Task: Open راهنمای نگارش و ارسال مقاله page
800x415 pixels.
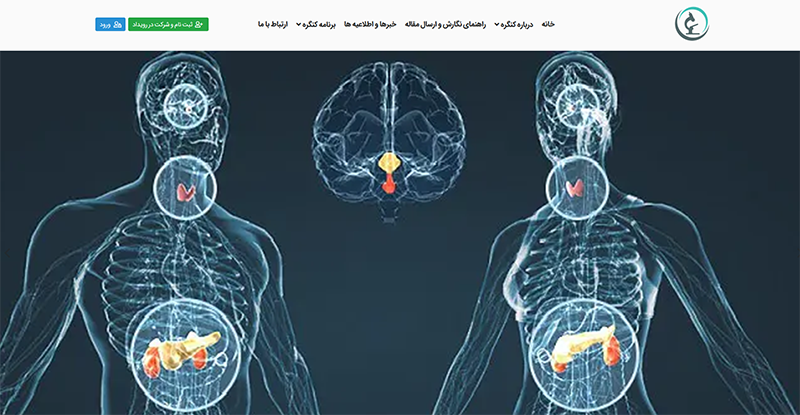Action: click(445, 25)
